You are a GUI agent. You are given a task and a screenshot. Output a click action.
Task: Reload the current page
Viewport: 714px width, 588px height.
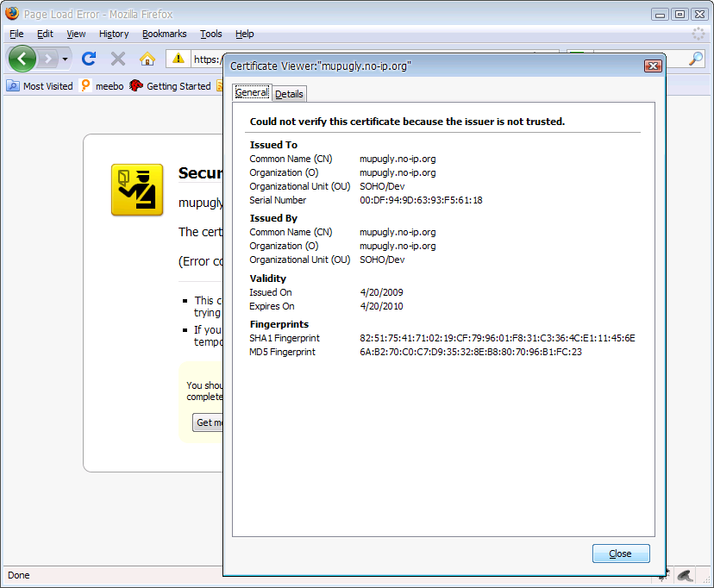click(88, 59)
